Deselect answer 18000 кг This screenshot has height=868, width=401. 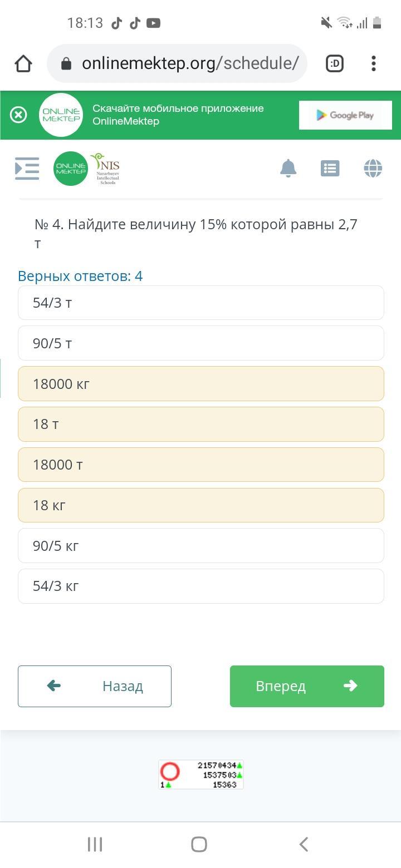tap(201, 384)
